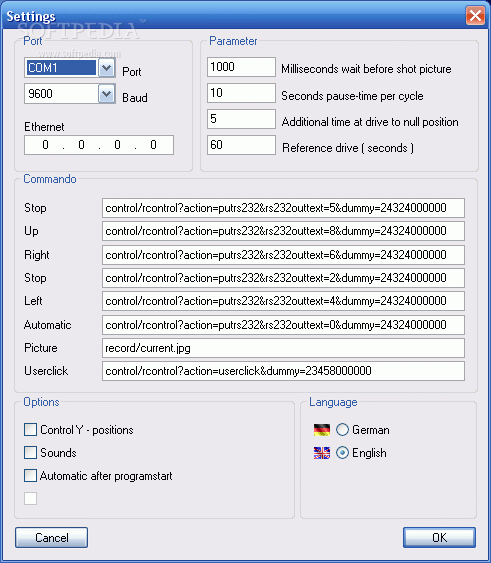Click the English flag icon

tap(321, 453)
